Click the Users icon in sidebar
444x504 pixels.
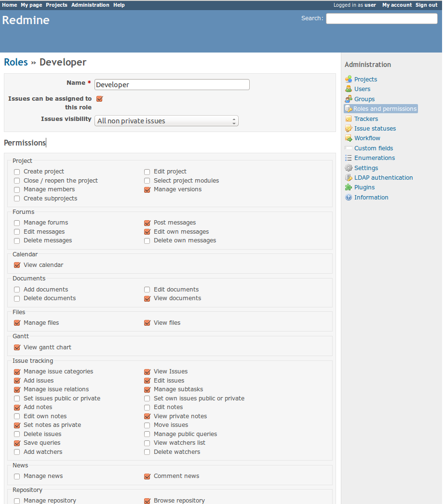(x=349, y=89)
